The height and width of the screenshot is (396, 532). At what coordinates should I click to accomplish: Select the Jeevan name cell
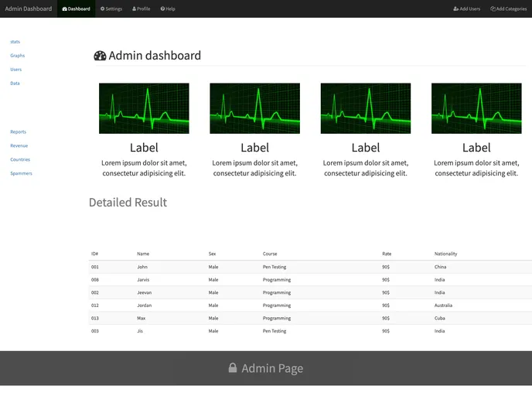(144, 292)
